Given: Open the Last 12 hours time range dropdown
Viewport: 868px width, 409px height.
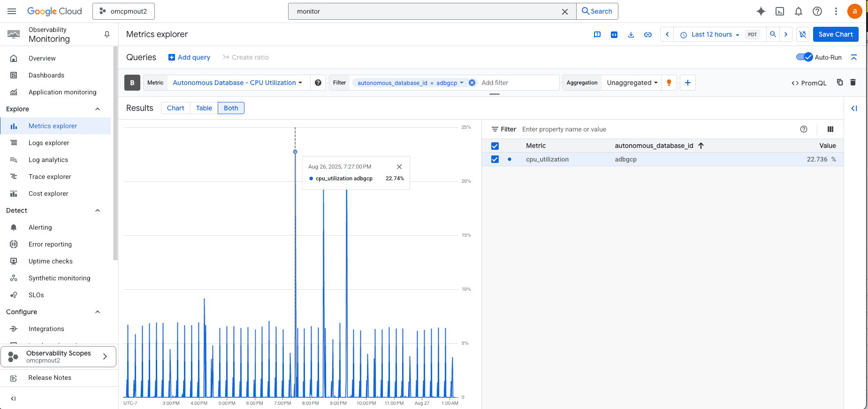Looking at the screenshot, I should coord(709,34).
